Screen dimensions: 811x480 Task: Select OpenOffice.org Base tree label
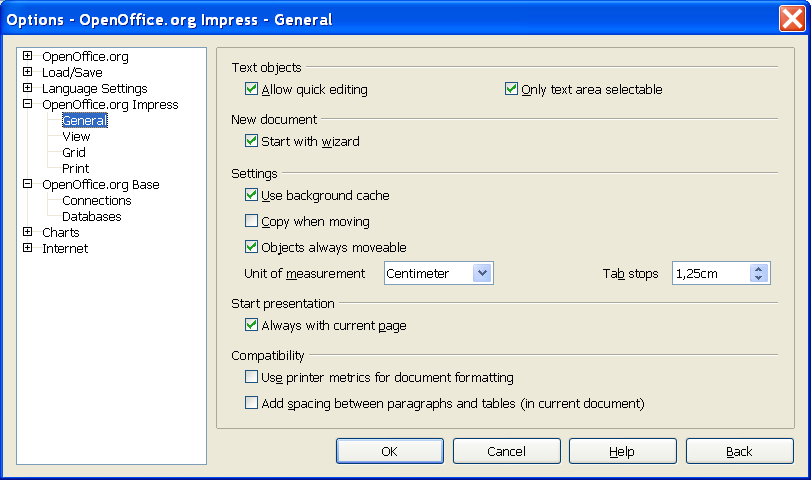click(x=101, y=185)
